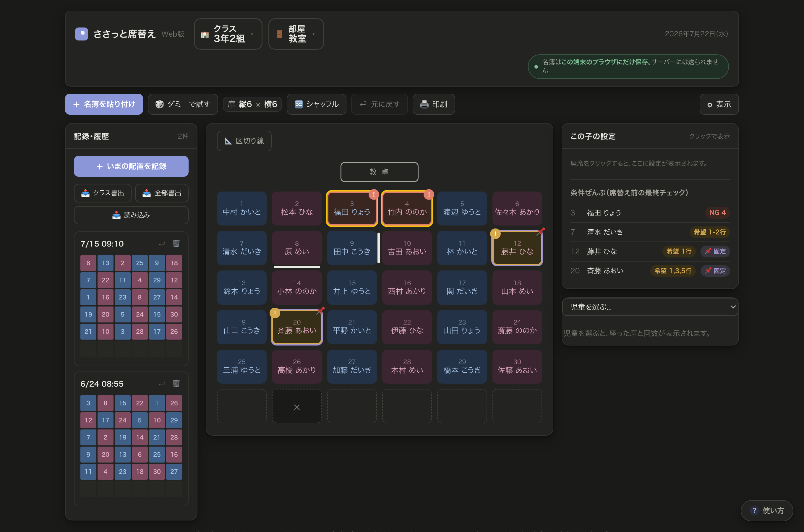
Task: Select seat 15 井上 ゆうと
Action: pos(352,288)
